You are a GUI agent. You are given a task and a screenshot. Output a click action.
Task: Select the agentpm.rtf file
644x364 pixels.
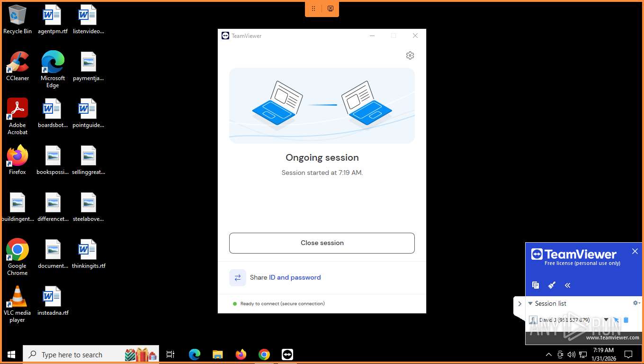[53, 20]
